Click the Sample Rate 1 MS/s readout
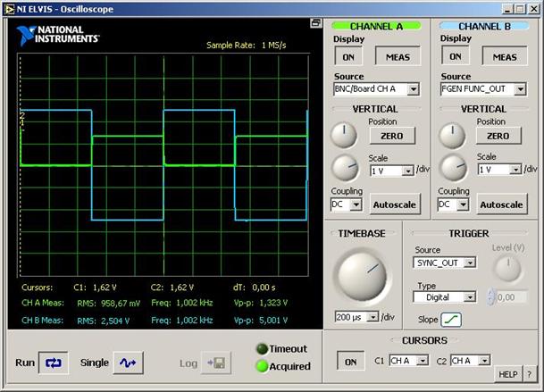This screenshot has height=392, width=544. 247,46
